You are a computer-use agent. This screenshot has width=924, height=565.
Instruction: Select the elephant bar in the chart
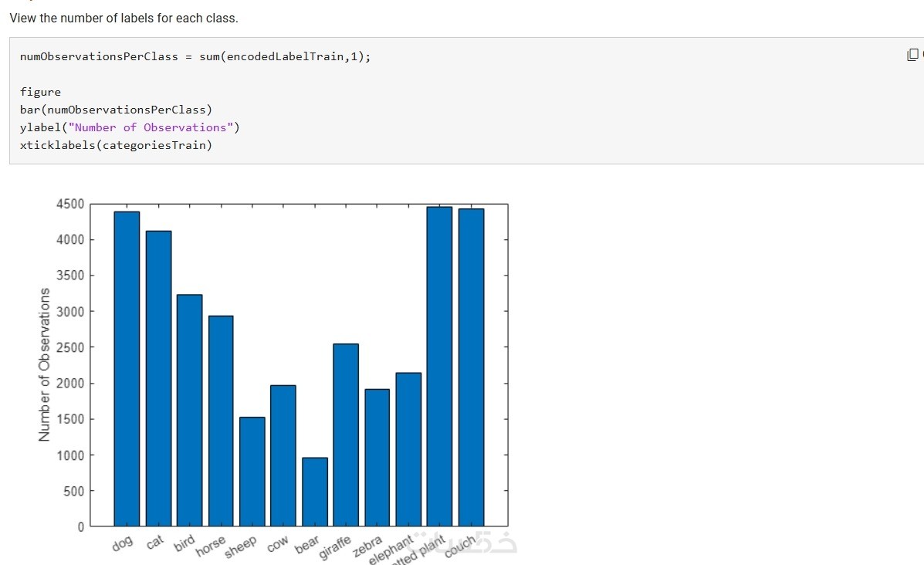coord(408,449)
